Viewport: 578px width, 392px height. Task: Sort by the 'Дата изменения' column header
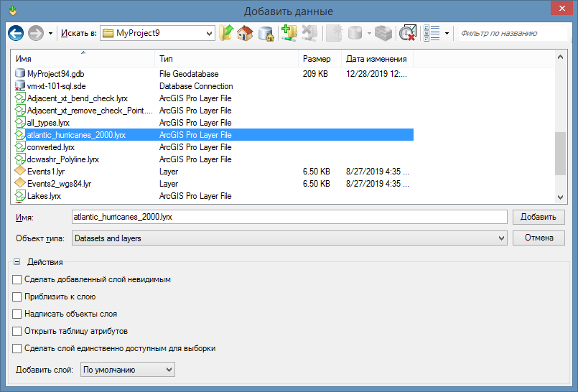click(x=377, y=59)
